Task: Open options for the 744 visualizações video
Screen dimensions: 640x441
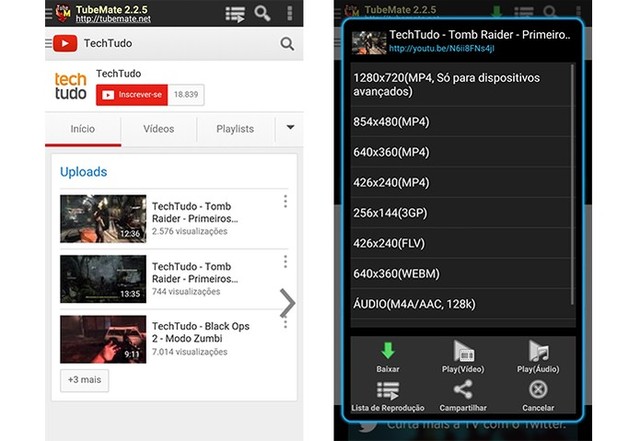Action: [285, 261]
